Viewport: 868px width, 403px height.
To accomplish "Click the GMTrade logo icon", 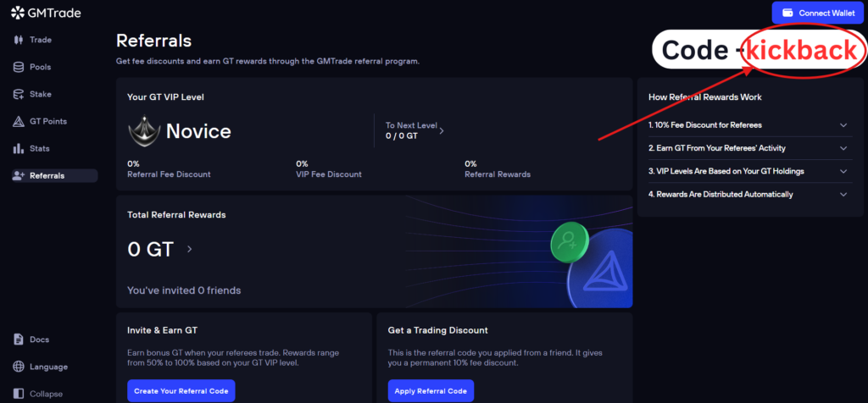I will (x=17, y=12).
